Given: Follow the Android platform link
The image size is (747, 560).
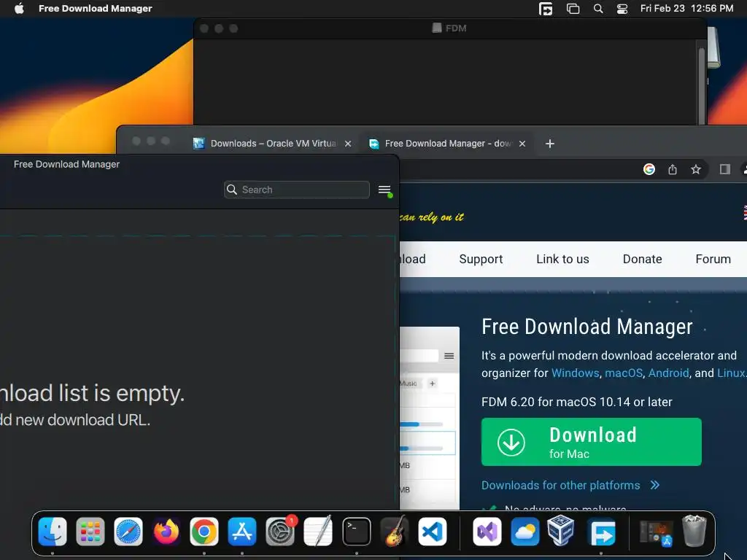Looking at the screenshot, I should coord(668,373).
